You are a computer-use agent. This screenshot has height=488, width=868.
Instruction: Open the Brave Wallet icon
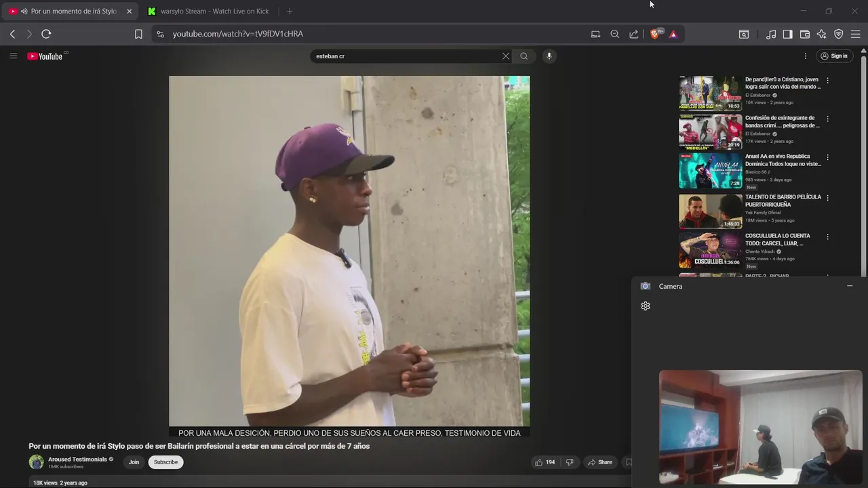click(x=805, y=34)
